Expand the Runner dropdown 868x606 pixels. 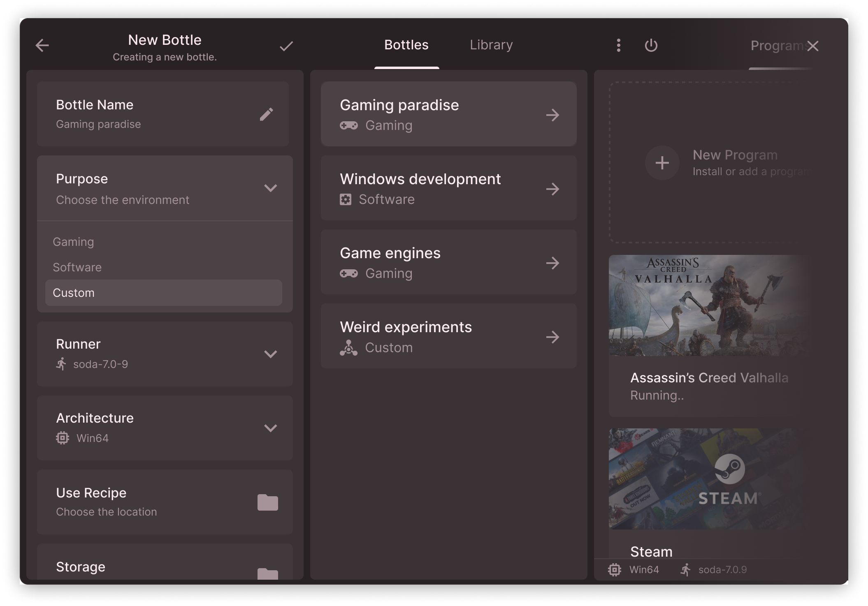pyautogui.click(x=270, y=354)
